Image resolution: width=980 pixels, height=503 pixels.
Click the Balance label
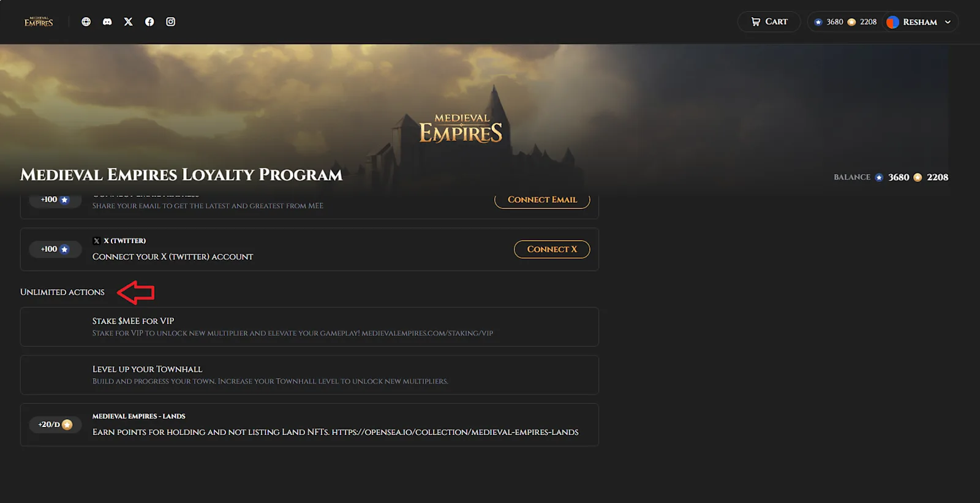tap(852, 177)
